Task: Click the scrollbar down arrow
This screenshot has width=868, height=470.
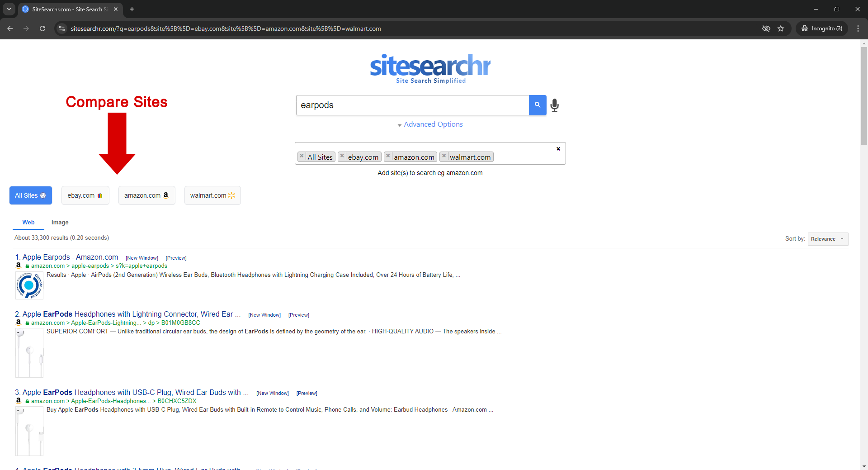Action: point(864,466)
